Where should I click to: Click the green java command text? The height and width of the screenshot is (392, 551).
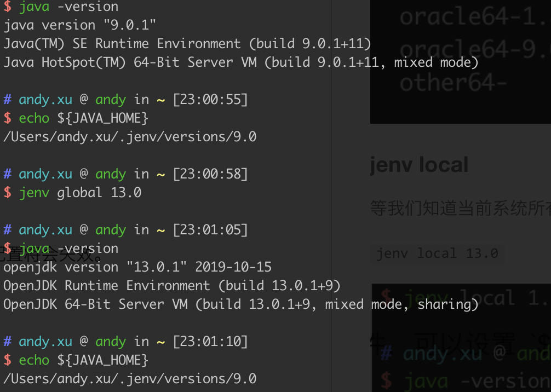34,7
